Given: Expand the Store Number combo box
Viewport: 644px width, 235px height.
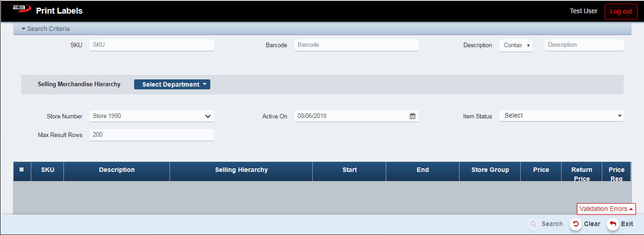Looking at the screenshot, I should [x=208, y=116].
